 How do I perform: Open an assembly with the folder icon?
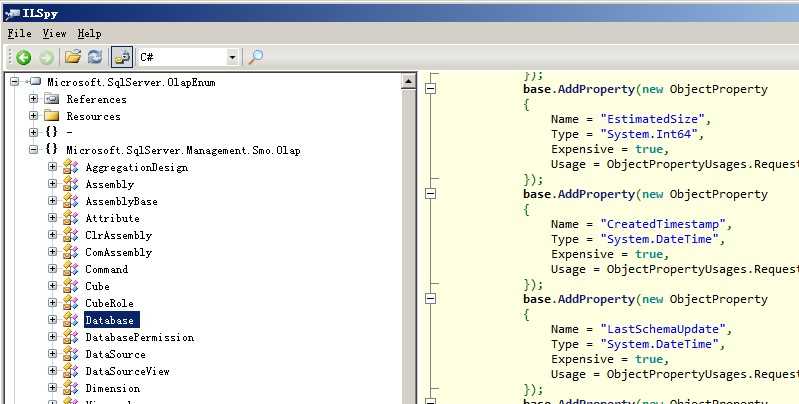point(72,57)
